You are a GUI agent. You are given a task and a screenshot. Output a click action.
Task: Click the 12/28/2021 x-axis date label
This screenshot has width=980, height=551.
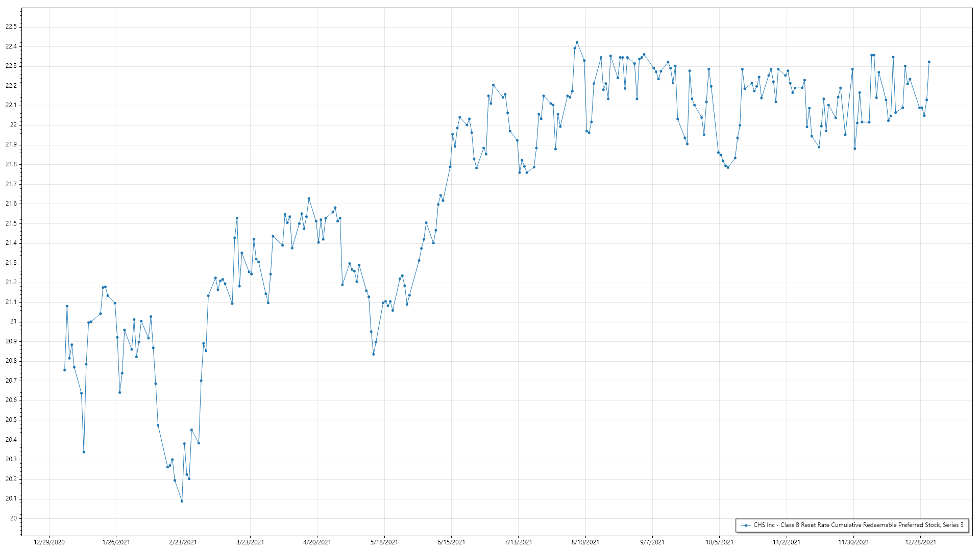point(920,542)
